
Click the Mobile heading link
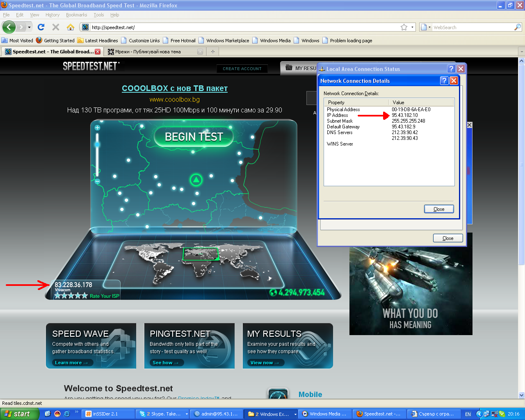(x=310, y=395)
